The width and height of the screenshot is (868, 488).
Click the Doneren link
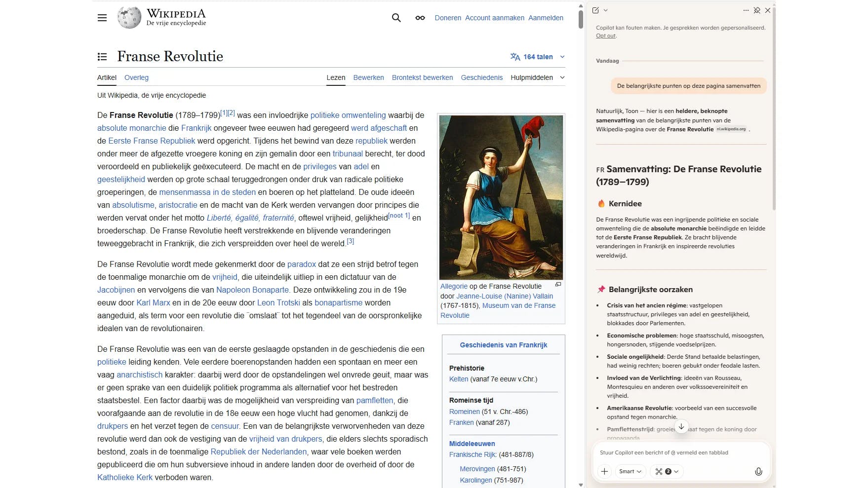coord(448,18)
